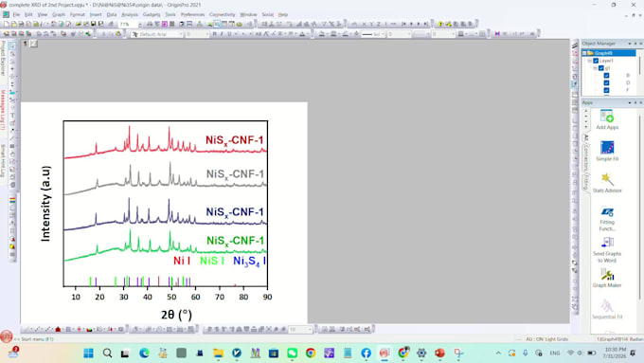
Task: Collapse the g1 group tree node
Action: (x=595, y=68)
